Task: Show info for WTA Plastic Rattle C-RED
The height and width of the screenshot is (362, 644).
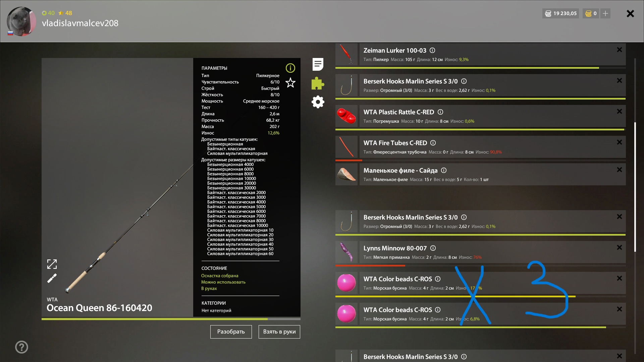Action: coord(440,112)
